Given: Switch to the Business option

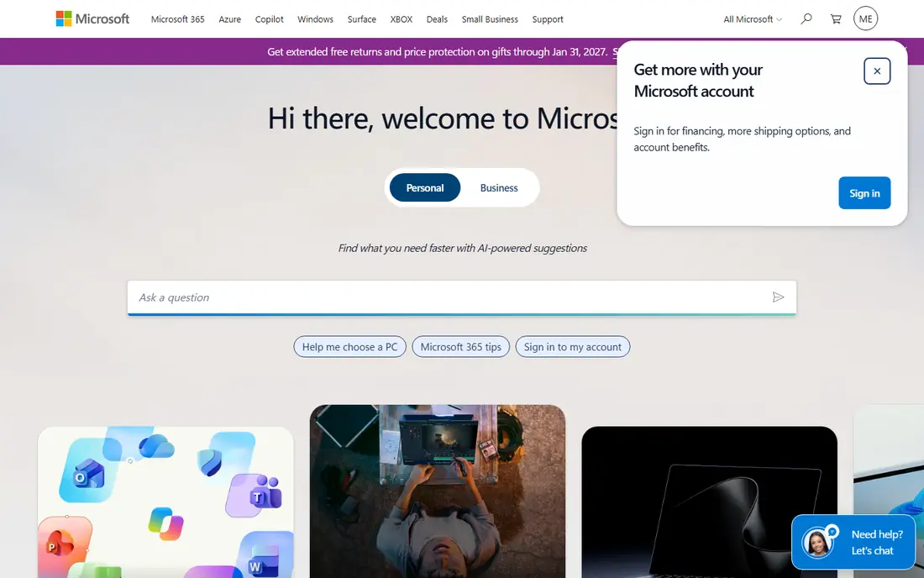Looking at the screenshot, I should tap(498, 188).
